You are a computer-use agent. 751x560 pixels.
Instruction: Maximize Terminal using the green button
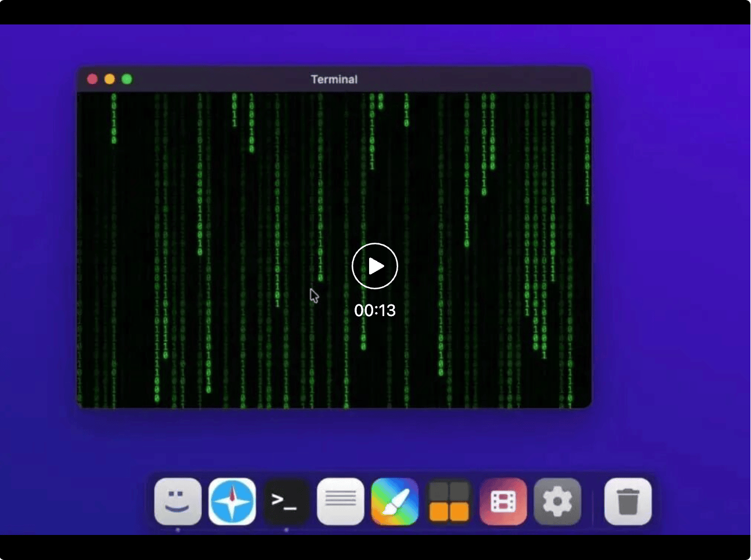pos(127,79)
